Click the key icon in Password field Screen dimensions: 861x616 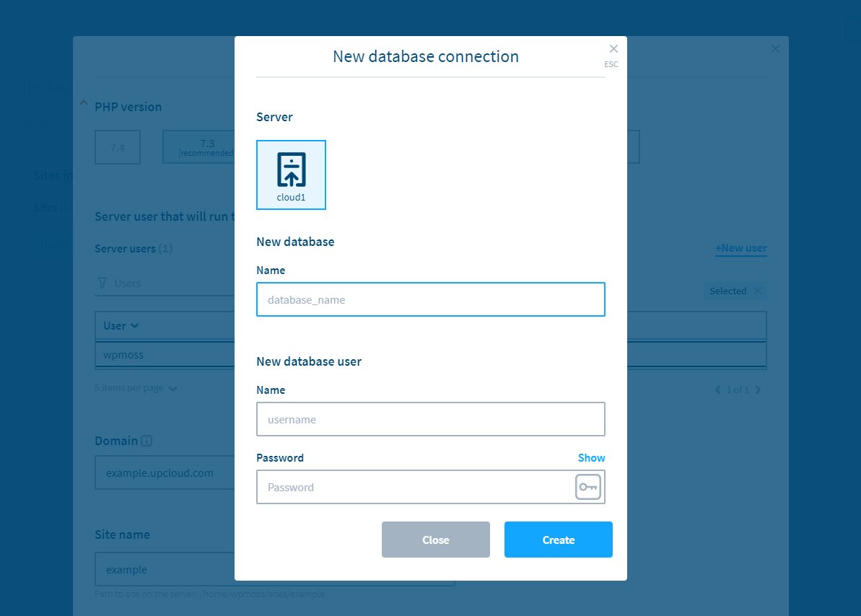587,487
